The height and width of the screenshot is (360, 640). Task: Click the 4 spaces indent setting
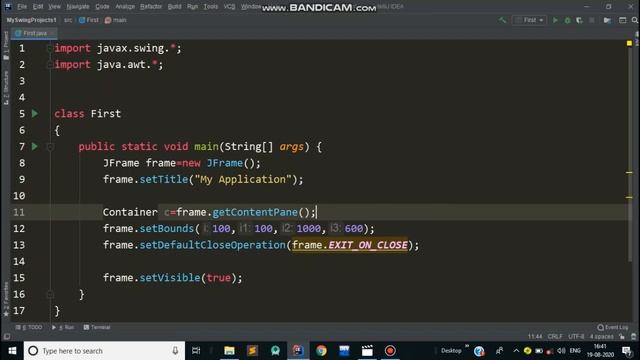tap(602, 337)
